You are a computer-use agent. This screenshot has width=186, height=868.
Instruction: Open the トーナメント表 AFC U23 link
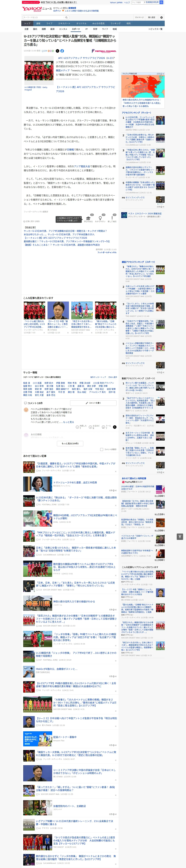86,89
